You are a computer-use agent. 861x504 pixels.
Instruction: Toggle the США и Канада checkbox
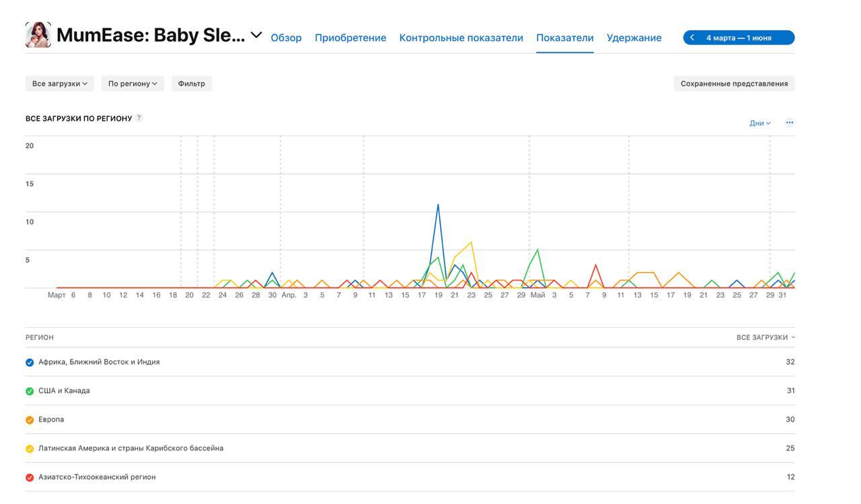30,391
